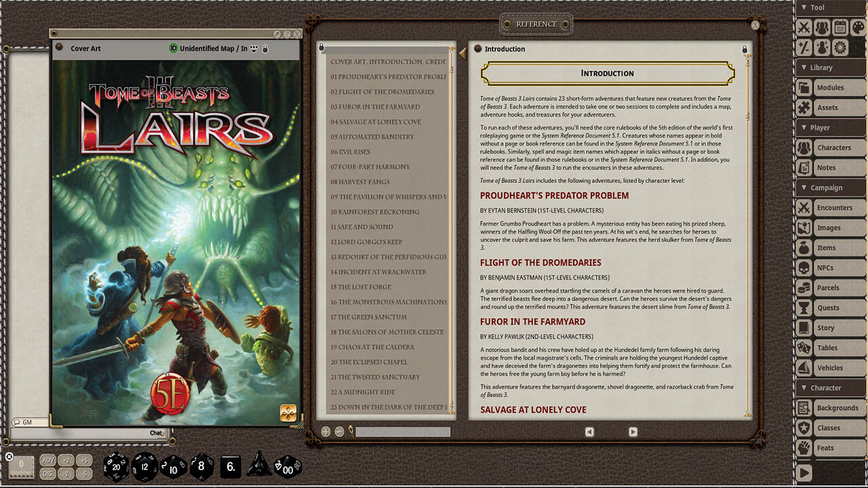Toggle the ID identification state on Cover Art
This screenshot has width=868, height=488.
tap(174, 49)
